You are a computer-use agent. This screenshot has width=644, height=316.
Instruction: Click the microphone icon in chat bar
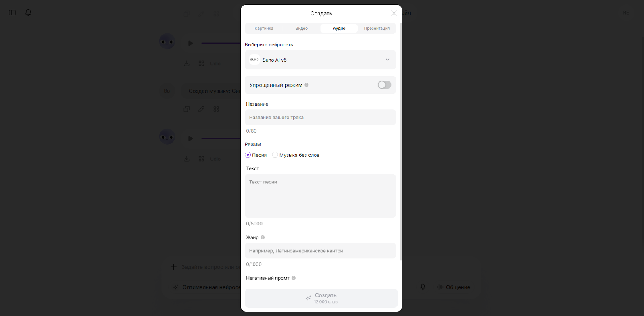[423, 287]
